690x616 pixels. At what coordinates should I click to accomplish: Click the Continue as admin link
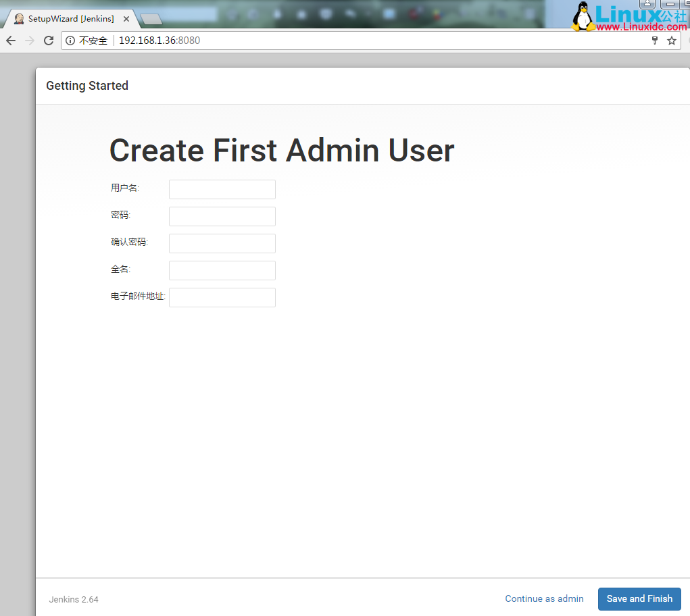click(x=544, y=598)
